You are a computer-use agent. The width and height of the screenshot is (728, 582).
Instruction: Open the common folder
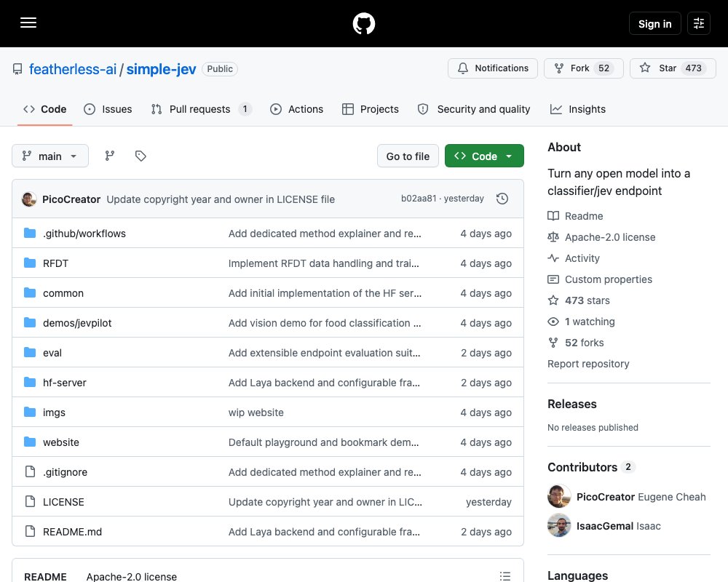point(63,293)
